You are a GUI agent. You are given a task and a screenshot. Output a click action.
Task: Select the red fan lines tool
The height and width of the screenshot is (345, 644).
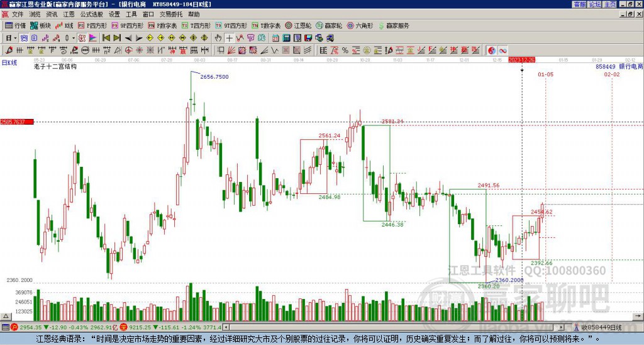(x=231, y=50)
